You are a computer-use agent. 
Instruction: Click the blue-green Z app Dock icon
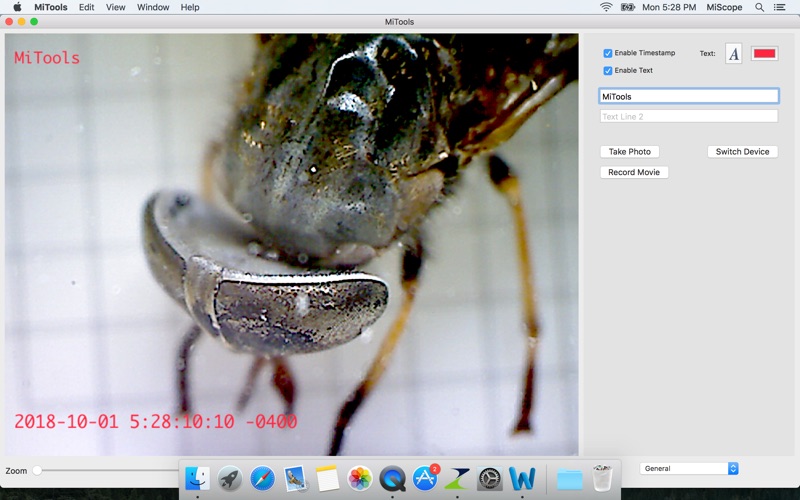coord(457,479)
